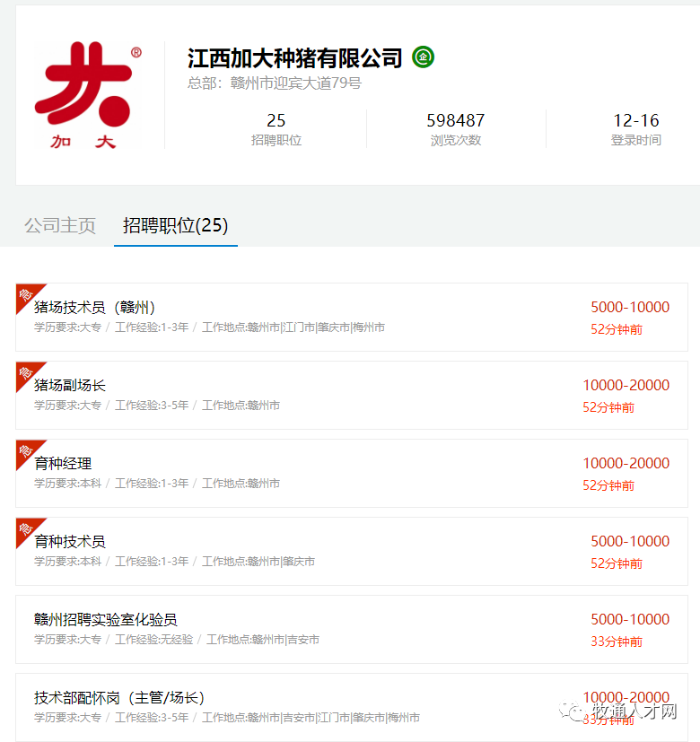The height and width of the screenshot is (742, 700).
Task: Click urgent tag on 猪场副场长 listing
Action: click(26, 372)
